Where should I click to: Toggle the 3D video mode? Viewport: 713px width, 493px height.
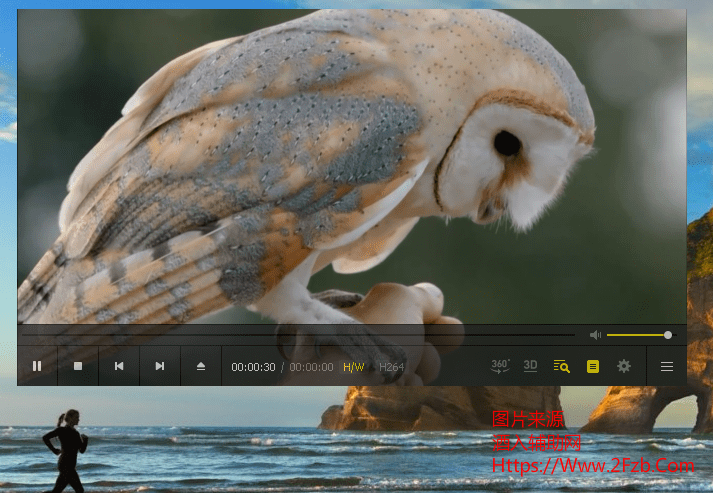(x=531, y=366)
